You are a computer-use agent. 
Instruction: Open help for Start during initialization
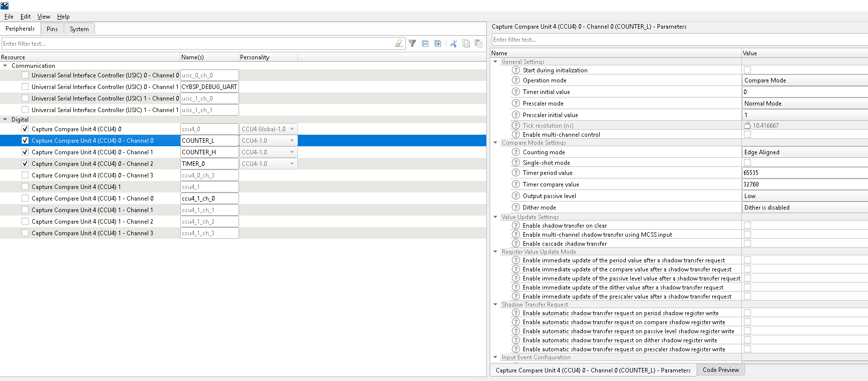pos(516,70)
